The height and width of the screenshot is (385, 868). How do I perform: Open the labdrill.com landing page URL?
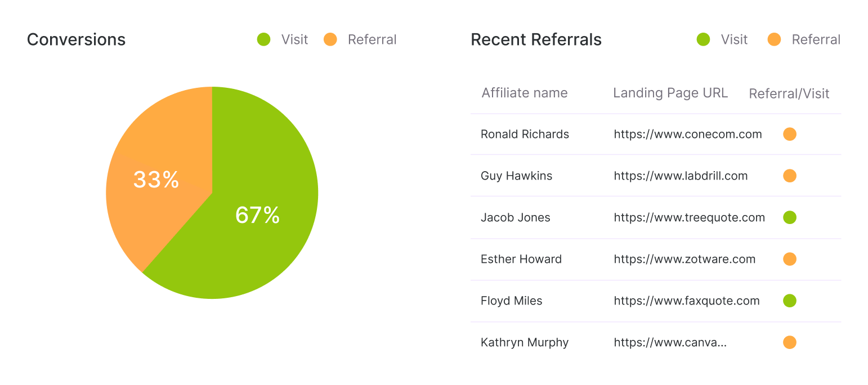tap(681, 176)
